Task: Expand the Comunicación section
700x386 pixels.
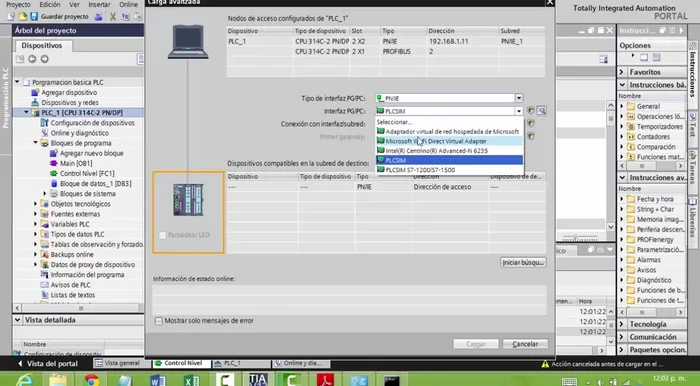Action: point(622,337)
